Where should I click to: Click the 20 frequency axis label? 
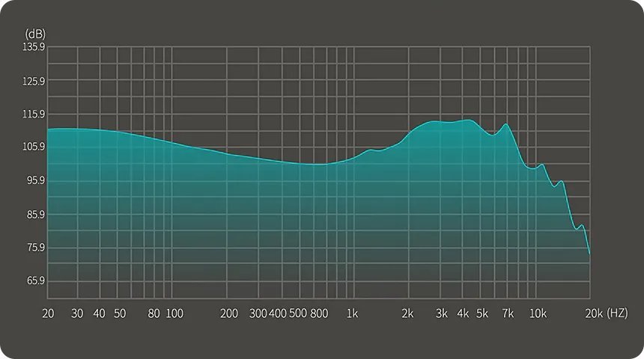coord(48,313)
